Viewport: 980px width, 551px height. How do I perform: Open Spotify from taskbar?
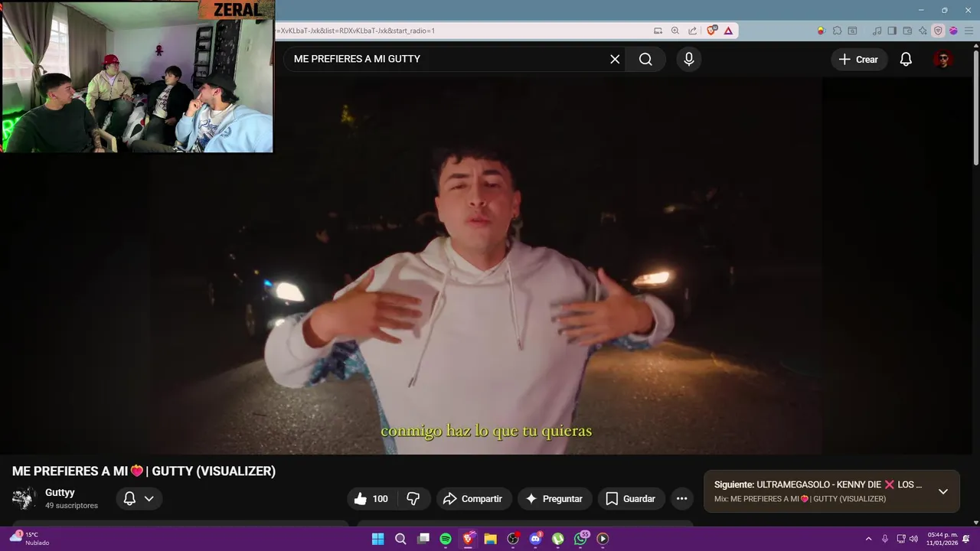[x=446, y=539]
